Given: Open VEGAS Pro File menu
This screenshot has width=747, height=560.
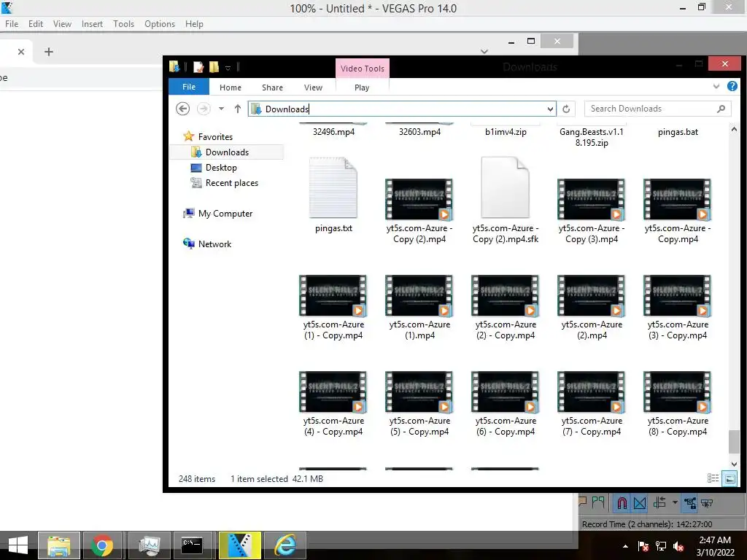Looking at the screenshot, I should [12, 24].
